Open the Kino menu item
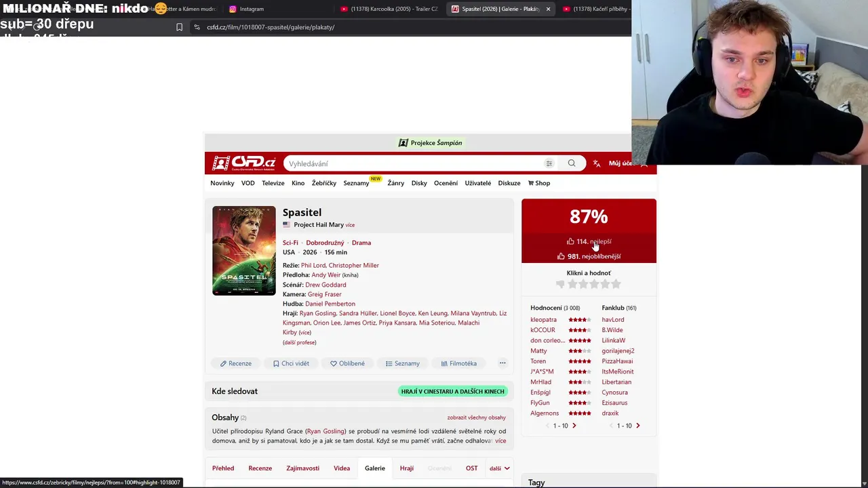This screenshot has width=868, height=488. [x=298, y=183]
